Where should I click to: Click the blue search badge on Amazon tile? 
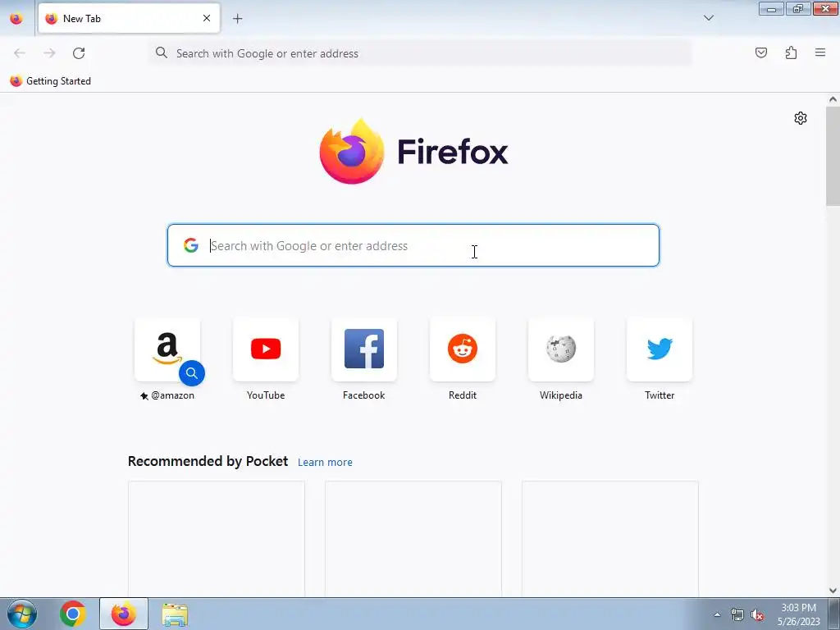192,373
